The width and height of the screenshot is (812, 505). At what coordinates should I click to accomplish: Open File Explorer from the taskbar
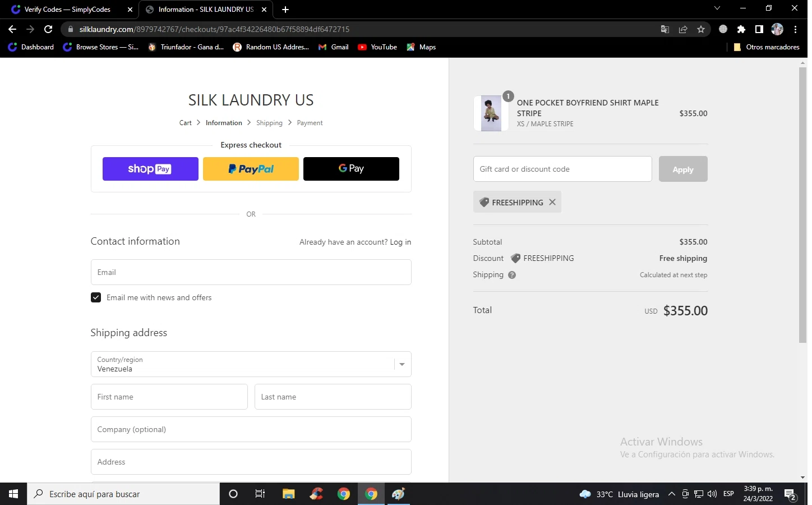point(288,494)
